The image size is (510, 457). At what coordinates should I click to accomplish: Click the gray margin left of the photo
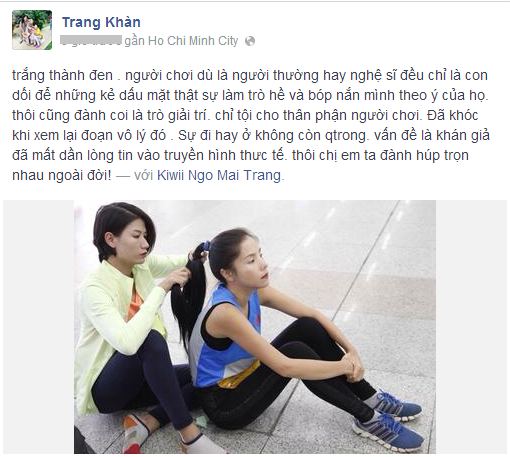coord(39,327)
